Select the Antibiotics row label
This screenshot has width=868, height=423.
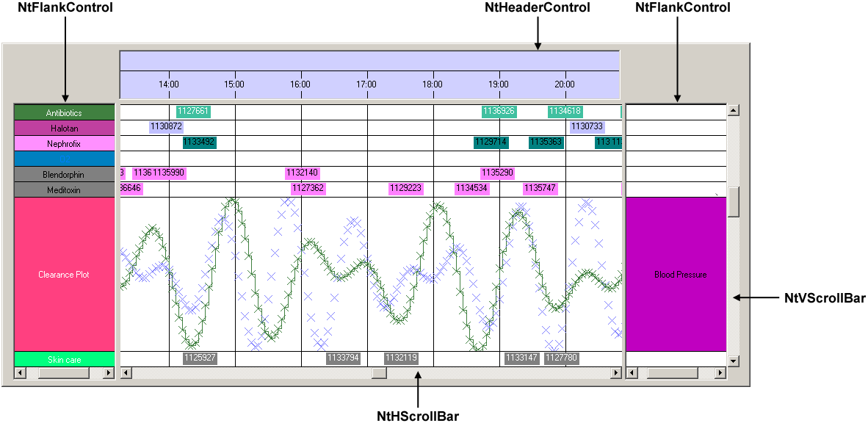tap(64, 112)
